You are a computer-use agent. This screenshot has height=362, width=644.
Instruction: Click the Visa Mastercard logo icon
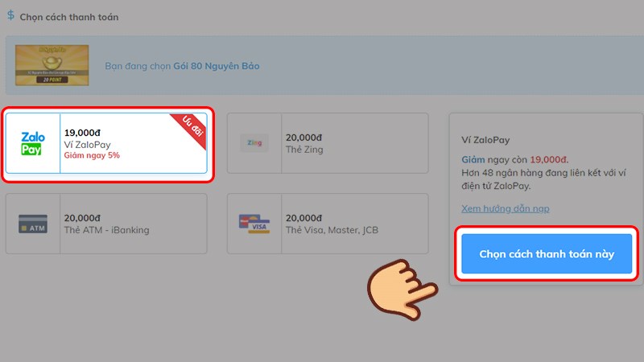click(x=254, y=224)
